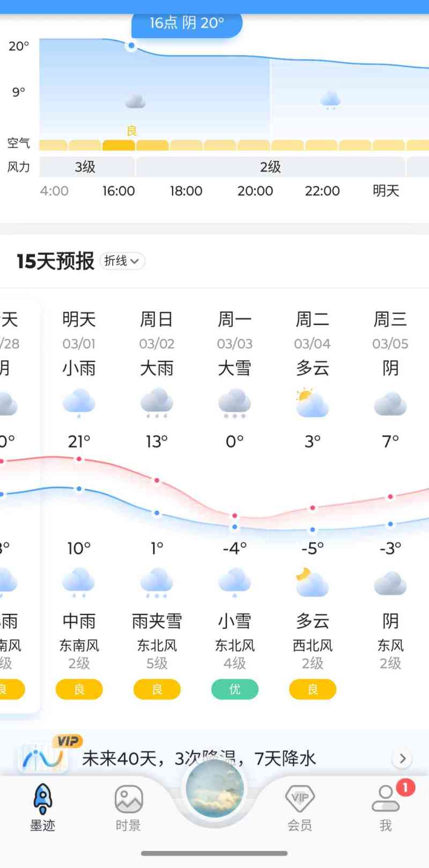Open the 会员 VIP diamond tab

[x=300, y=807]
